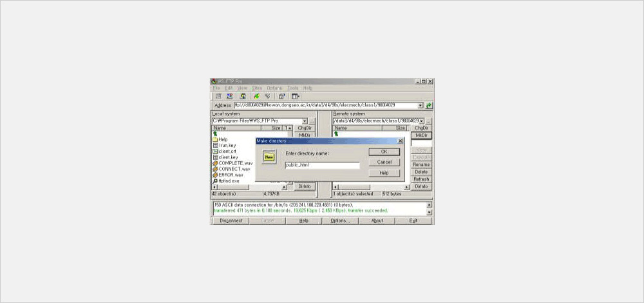The width and height of the screenshot is (644, 303).
Task: Open the Help menu in menu bar
Action: tap(308, 88)
